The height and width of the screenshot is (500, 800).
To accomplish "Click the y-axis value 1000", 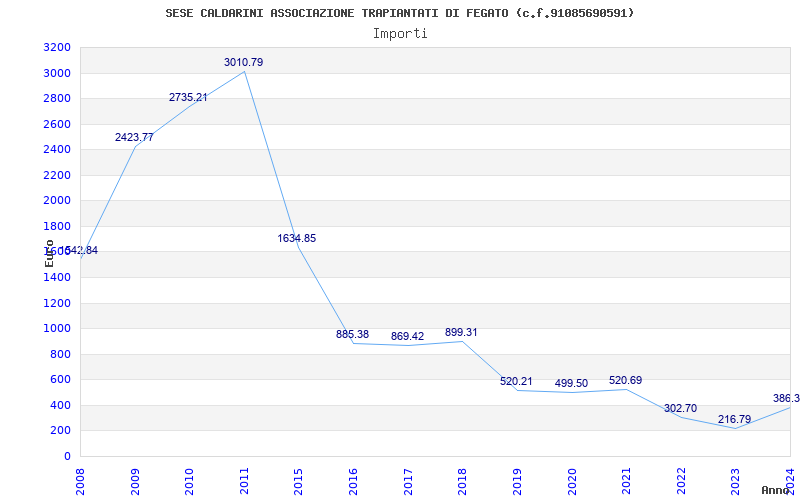I will coord(58,329).
